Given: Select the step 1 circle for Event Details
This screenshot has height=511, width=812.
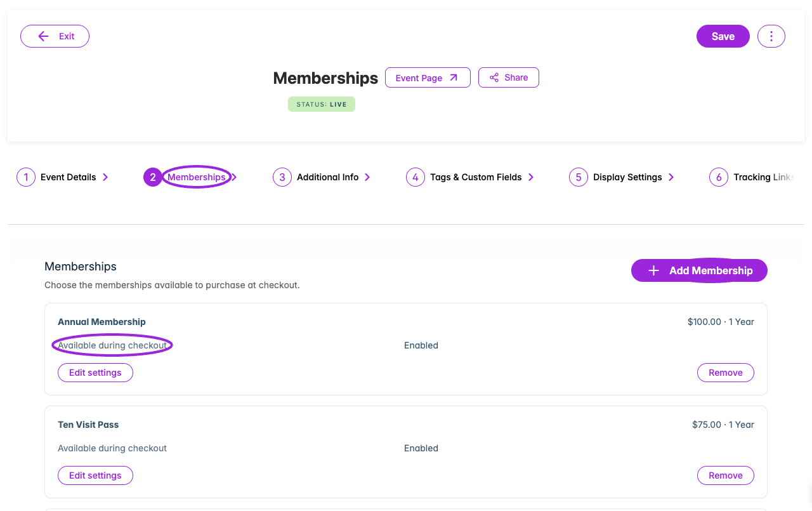Looking at the screenshot, I should point(26,177).
